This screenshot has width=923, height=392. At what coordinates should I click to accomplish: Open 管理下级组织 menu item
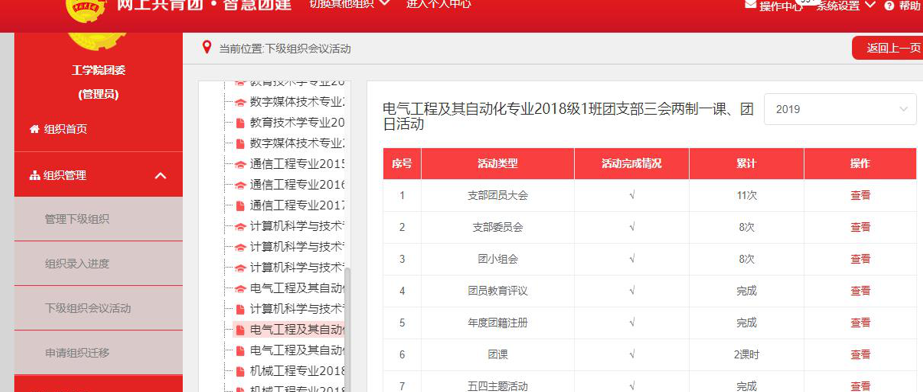pos(98,219)
